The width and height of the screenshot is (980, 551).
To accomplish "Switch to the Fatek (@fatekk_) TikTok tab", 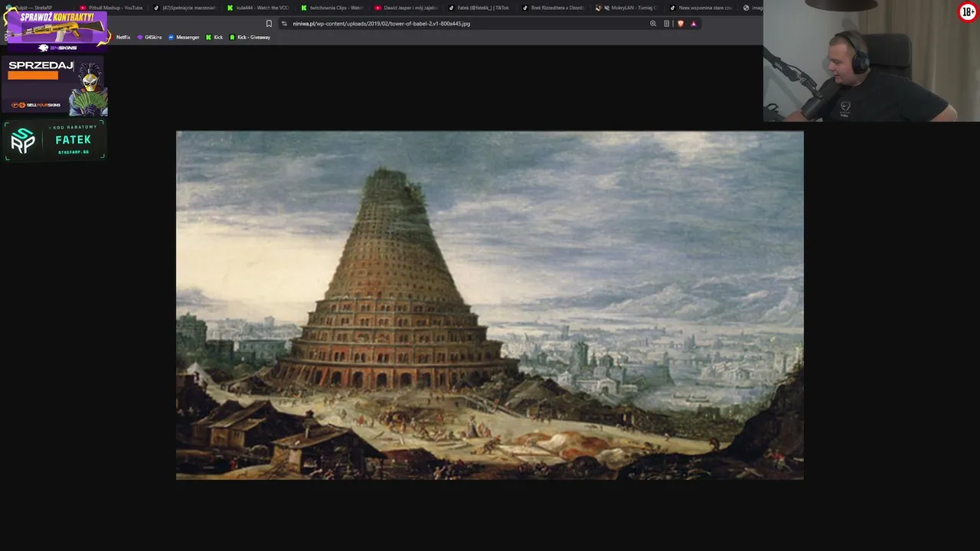I will tap(479, 8).
